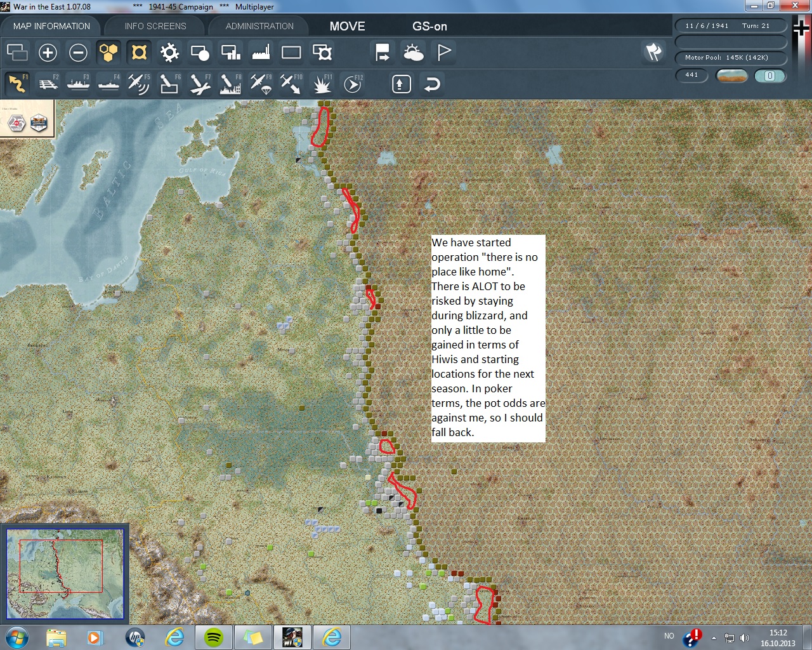Image resolution: width=812 pixels, height=650 pixels.
Task: Switch to the Administration tab
Action: pyautogui.click(x=259, y=26)
